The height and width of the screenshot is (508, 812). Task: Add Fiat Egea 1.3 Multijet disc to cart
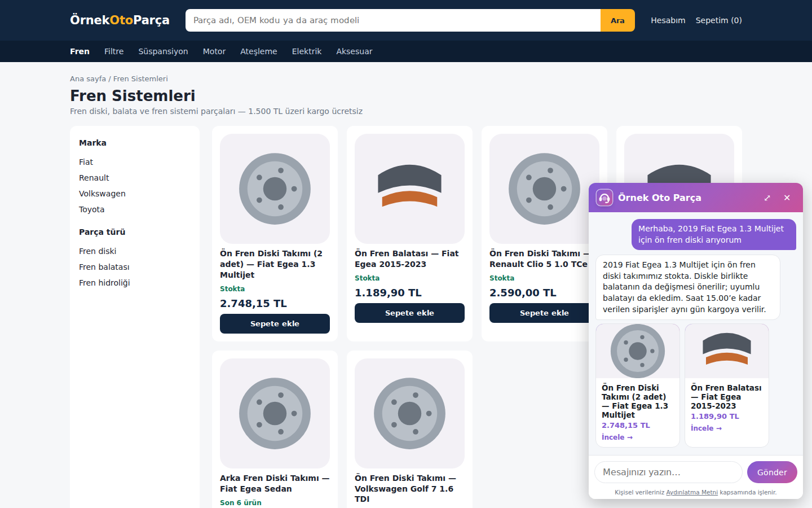(x=275, y=324)
